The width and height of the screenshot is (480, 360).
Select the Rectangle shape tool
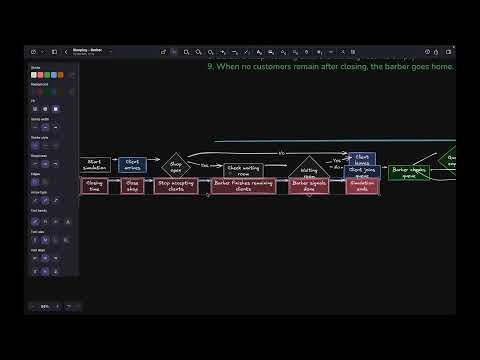click(186, 52)
